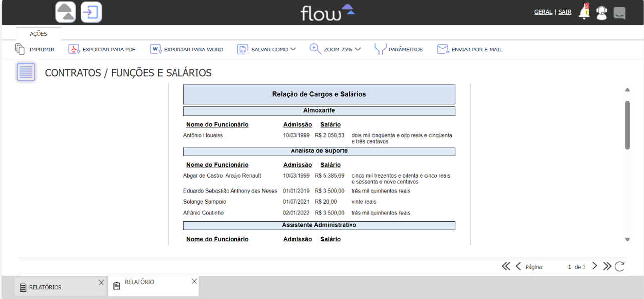Screen dimensions: 644x299
Task: Click employee Solange Sampaio
Action: click(204, 202)
